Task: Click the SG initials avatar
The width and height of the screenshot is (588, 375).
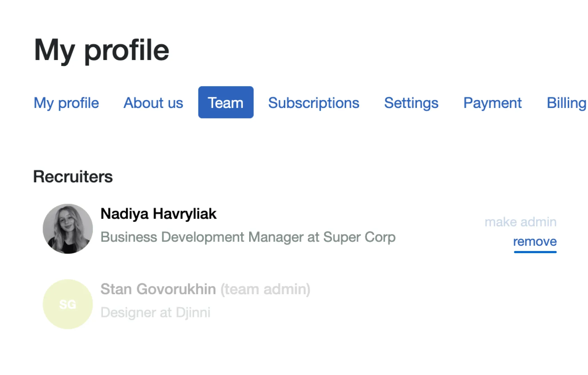Action: (x=68, y=304)
